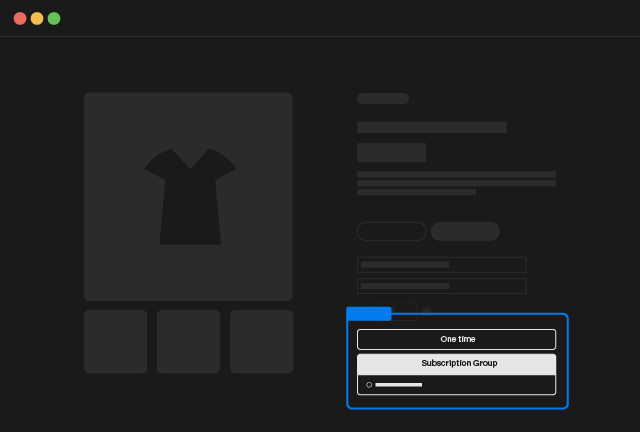Open the second option selector field
The height and width of the screenshot is (432, 640).
441,286
